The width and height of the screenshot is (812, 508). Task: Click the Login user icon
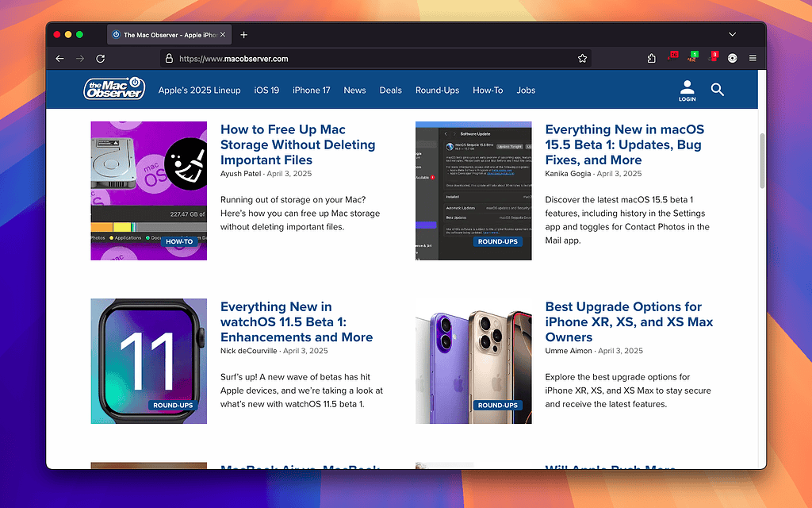(687, 89)
